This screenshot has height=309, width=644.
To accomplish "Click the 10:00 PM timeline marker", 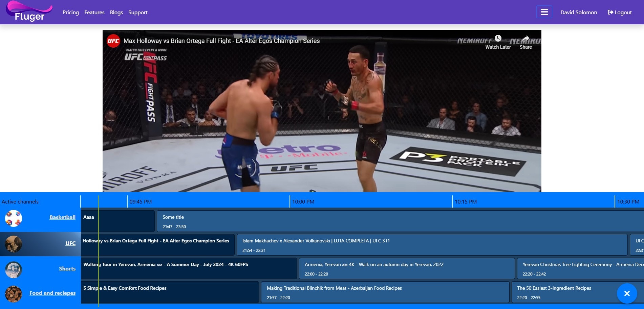I will [303, 201].
